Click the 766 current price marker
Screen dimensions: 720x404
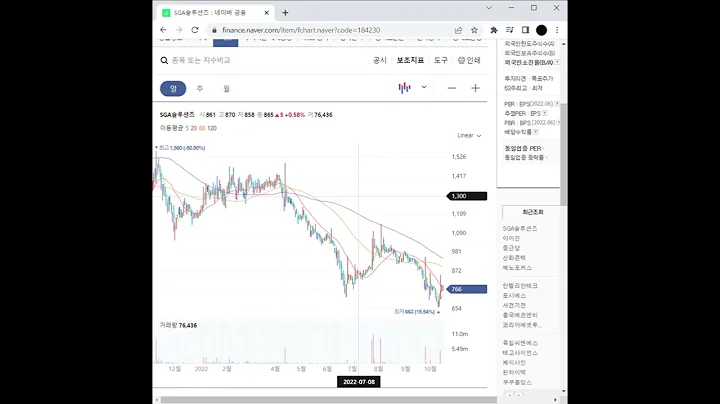click(x=467, y=289)
